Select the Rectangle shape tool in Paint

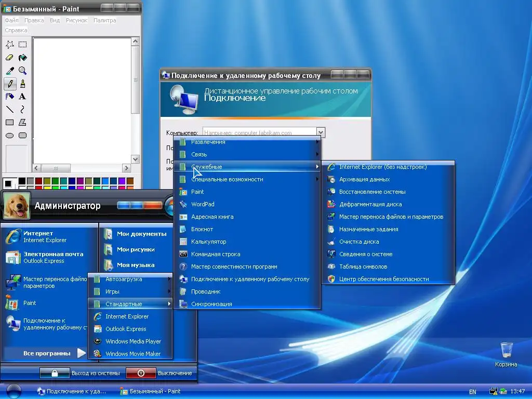tap(10, 123)
